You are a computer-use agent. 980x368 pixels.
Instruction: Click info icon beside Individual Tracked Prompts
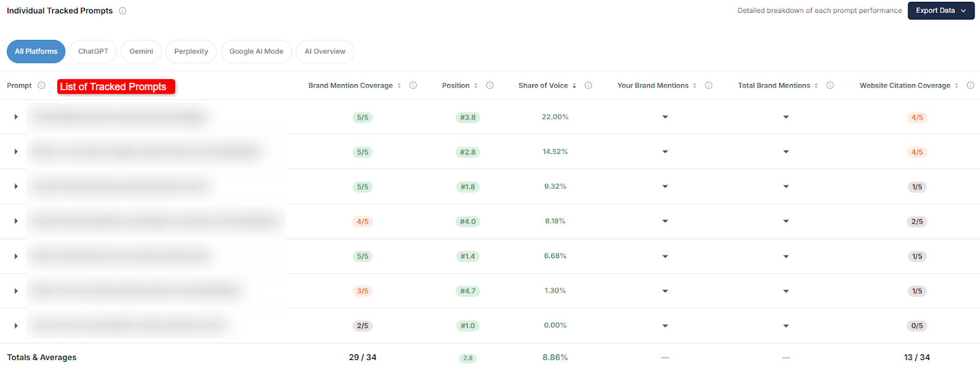[123, 11]
